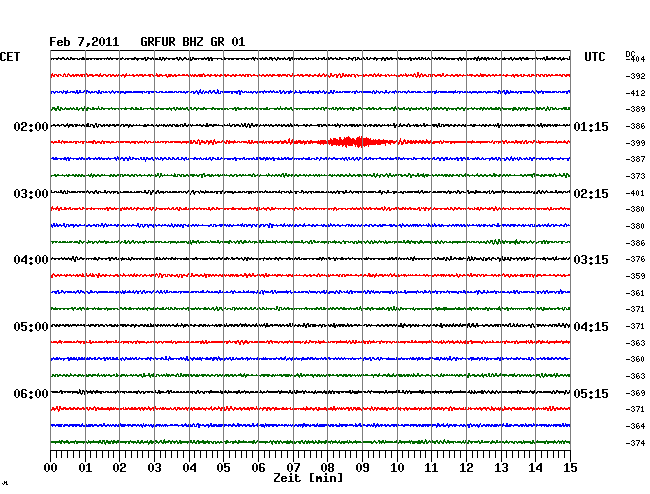Select minute tick label '08'
Image resolution: width=650 pixels, height=494 pixels.
point(327,467)
